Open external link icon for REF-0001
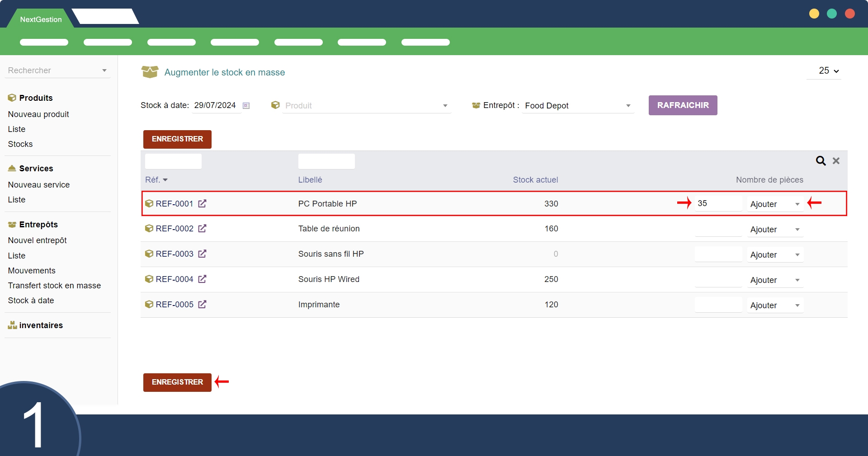This screenshot has width=868, height=456. click(202, 203)
